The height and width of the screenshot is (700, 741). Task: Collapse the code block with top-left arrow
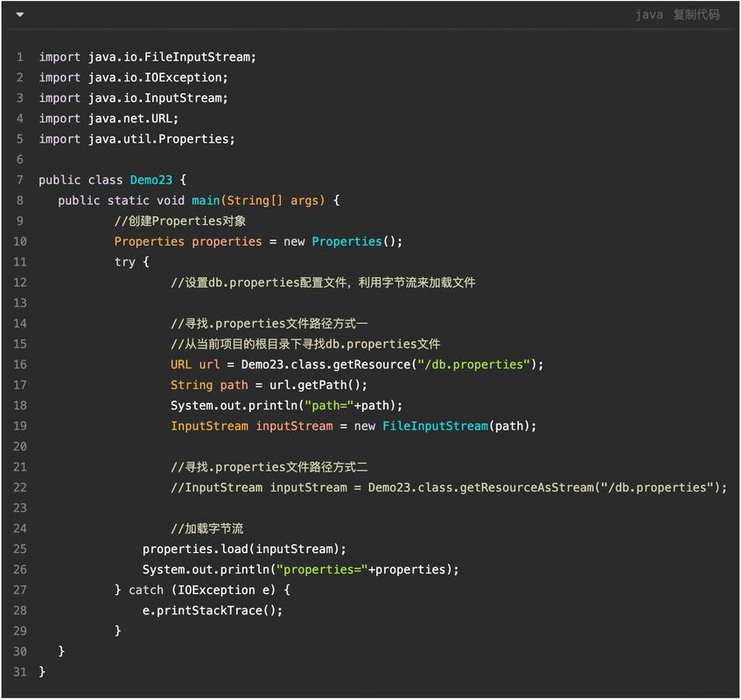point(19,15)
